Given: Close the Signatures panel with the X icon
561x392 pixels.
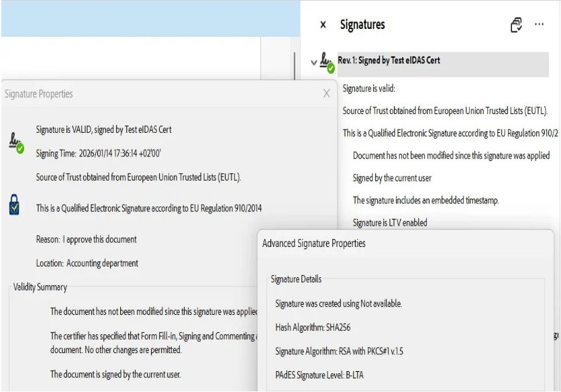Looking at the screenshot, I should (323, 25).
